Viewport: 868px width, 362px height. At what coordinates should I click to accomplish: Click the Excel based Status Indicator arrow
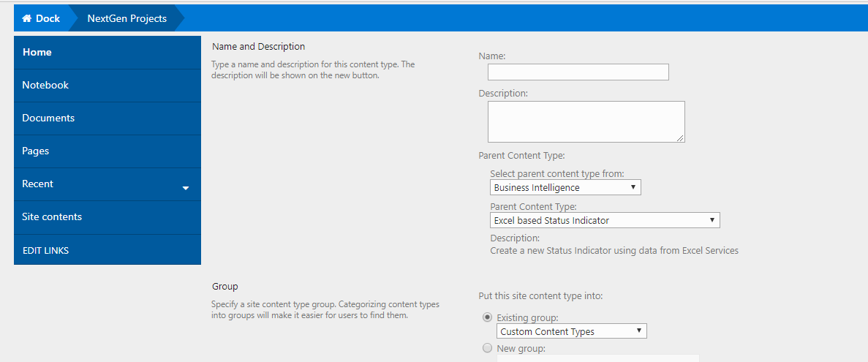tap(712, 220)
